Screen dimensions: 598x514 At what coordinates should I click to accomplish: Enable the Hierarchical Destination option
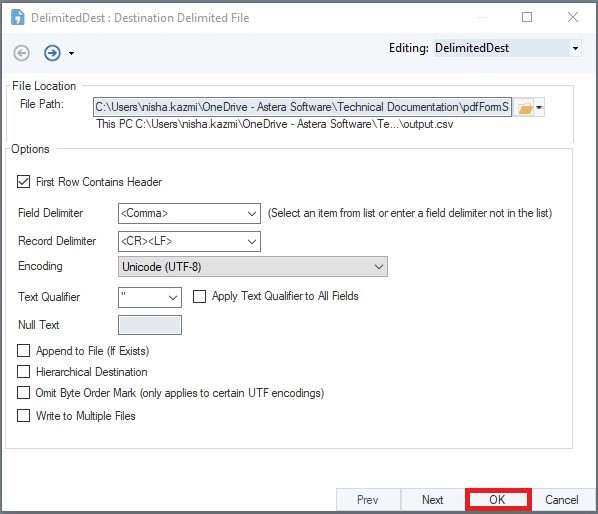(24, 371)
